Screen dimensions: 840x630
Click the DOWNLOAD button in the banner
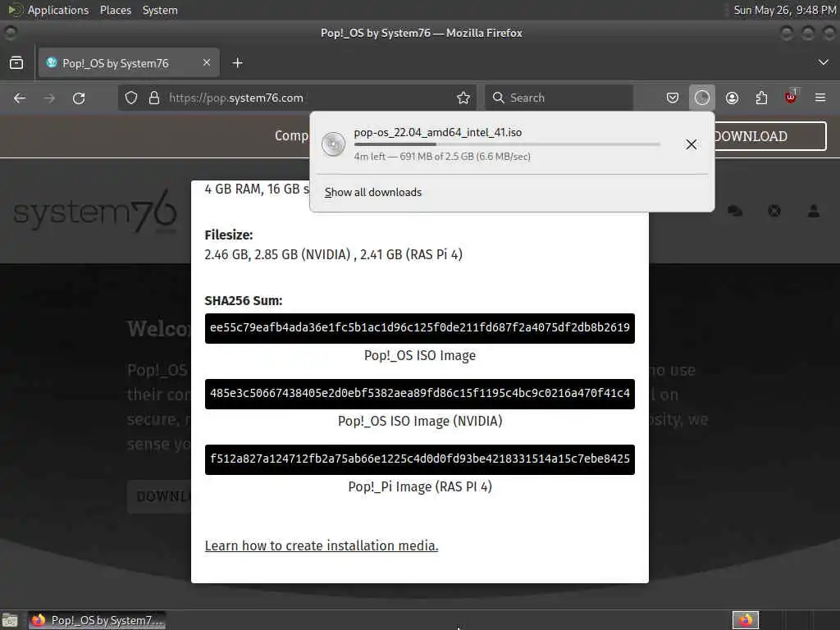pyautogui.click(x=769, y=136)
